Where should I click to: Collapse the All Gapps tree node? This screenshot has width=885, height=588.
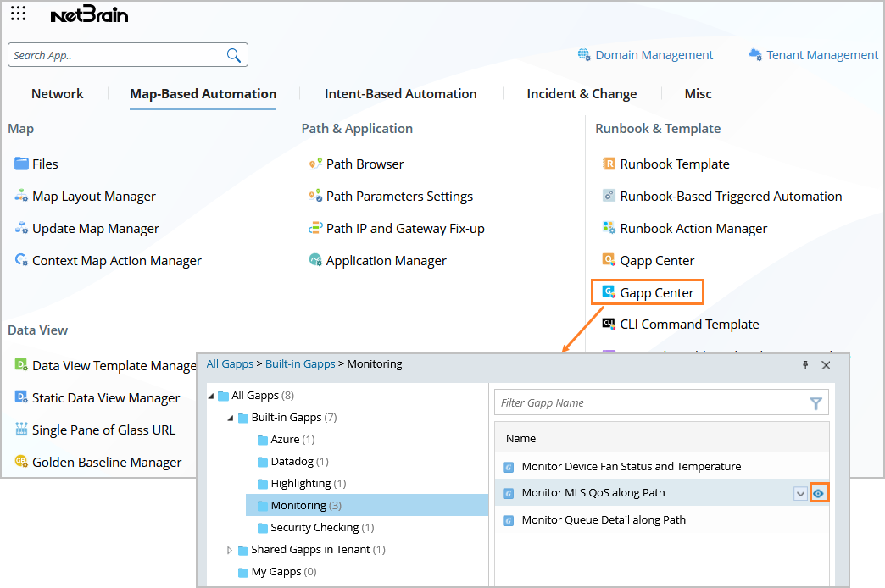click(211, 396)
